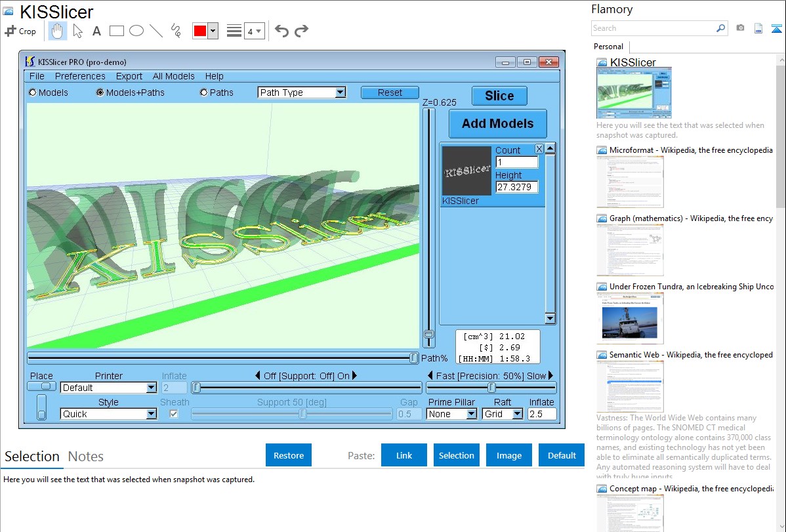This screenshot has height=532, width=786.
Task: Select the Paths radio button
Action: coord(203,92)
